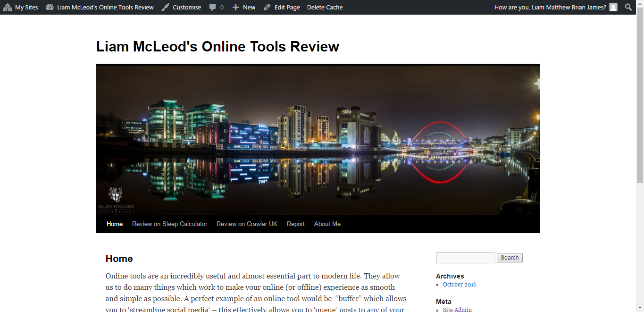
Task: Click the site title heading link
Action: pyautogui.click(x=217, y=47)
